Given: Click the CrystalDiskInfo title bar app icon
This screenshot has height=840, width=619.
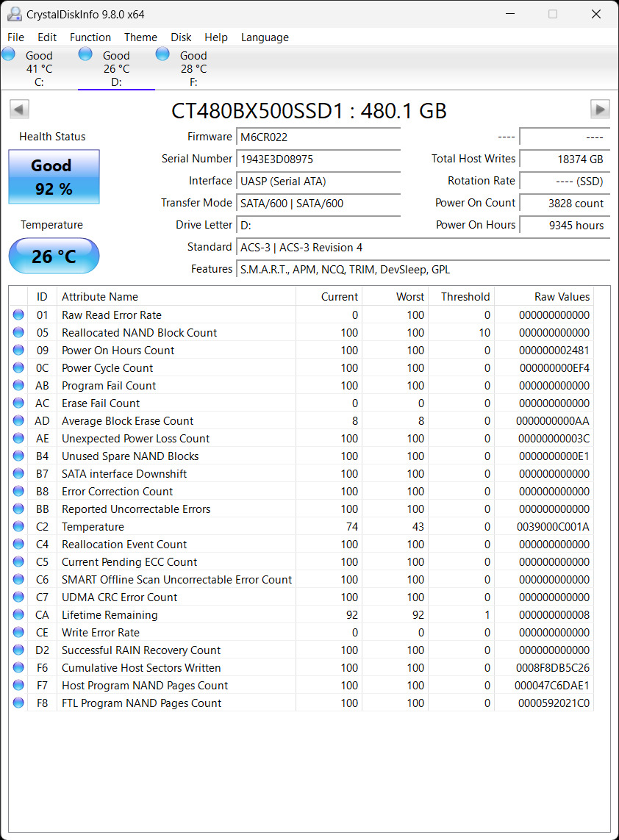Looking at the screenshot, I should (x=15, y=14).
